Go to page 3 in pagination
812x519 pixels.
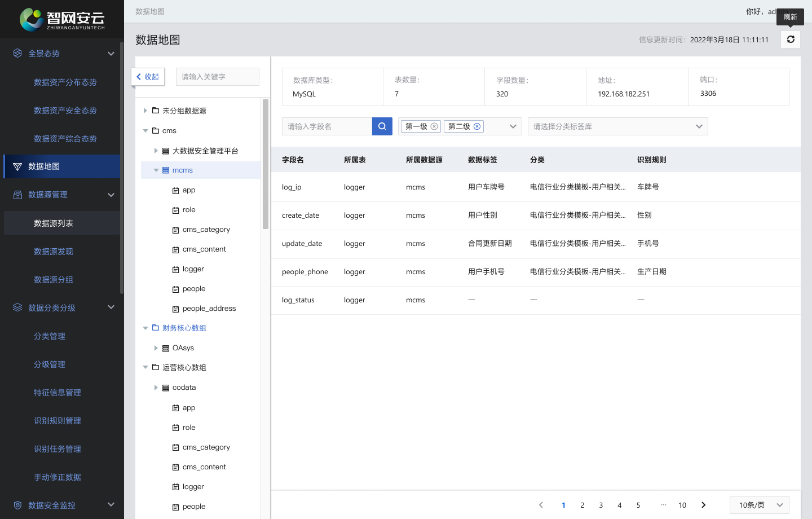[x=601, y=505]
